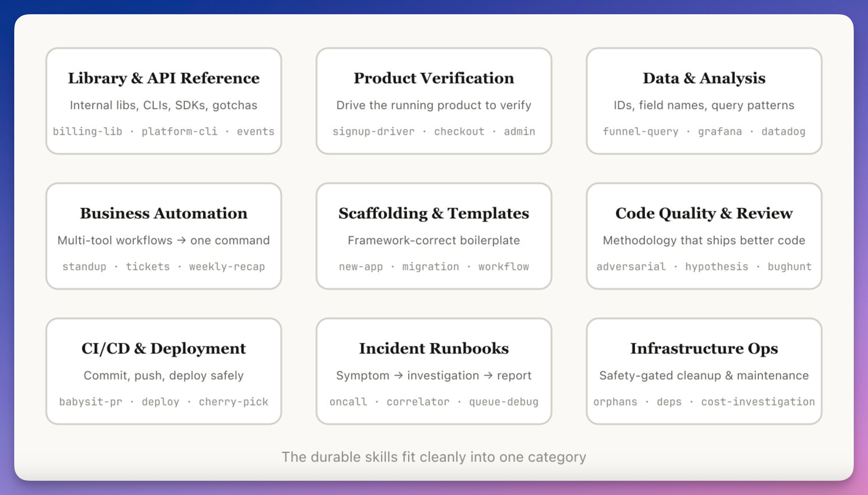Open the CI/CD & Deployment heading
This screenshot has width=868, height=495.
pyautogui.click(x=164, y=348)
